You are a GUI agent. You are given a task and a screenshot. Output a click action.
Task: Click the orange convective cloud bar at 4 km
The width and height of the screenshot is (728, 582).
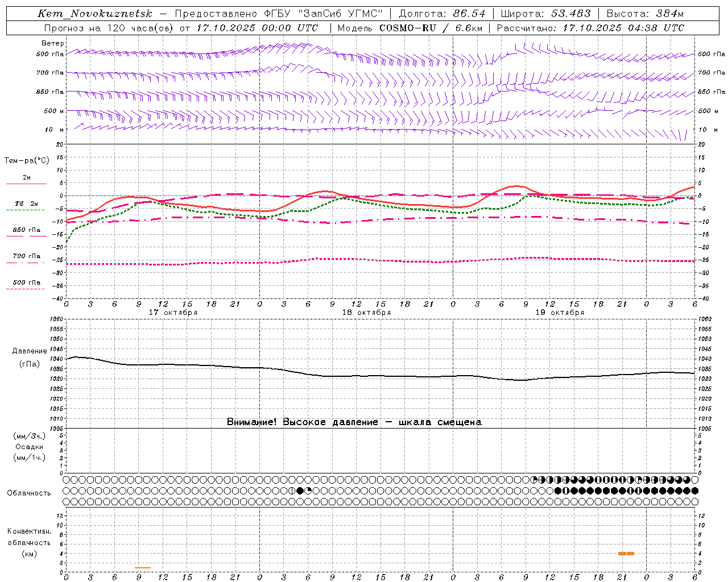pyautogui.click(x=626, y=554)
